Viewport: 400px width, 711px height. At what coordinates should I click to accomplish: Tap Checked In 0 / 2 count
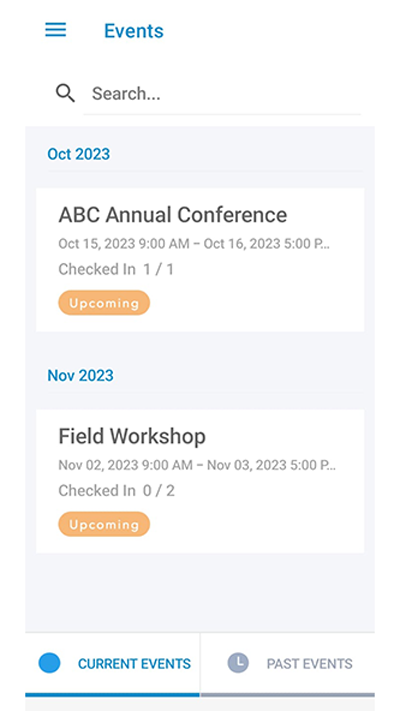(x=117, y=491)
